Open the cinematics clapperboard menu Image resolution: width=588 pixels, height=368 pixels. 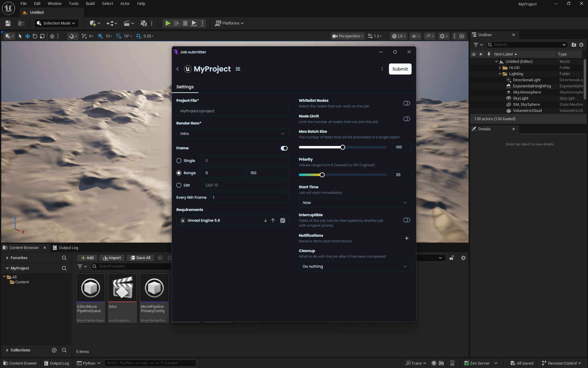point(129,23)
